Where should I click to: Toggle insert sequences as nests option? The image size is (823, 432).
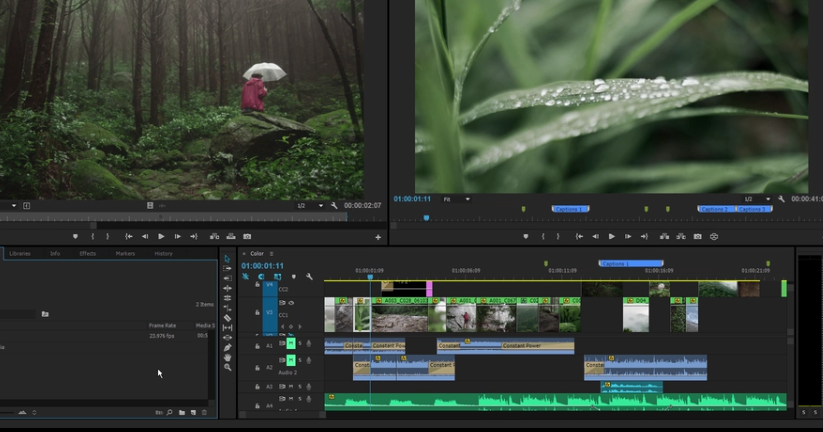(245, 277)
